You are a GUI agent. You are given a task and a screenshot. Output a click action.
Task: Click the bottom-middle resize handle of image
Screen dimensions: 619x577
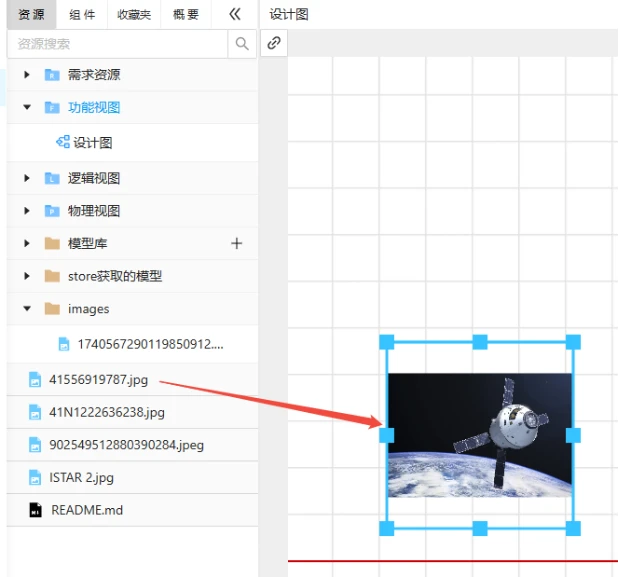pos(480,528)
